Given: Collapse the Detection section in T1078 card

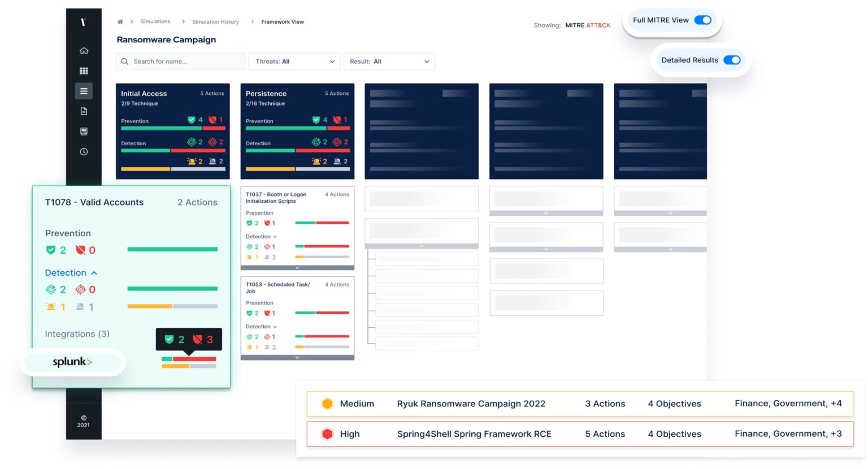Looking at the screenshot, I should [x=94, y=273].
